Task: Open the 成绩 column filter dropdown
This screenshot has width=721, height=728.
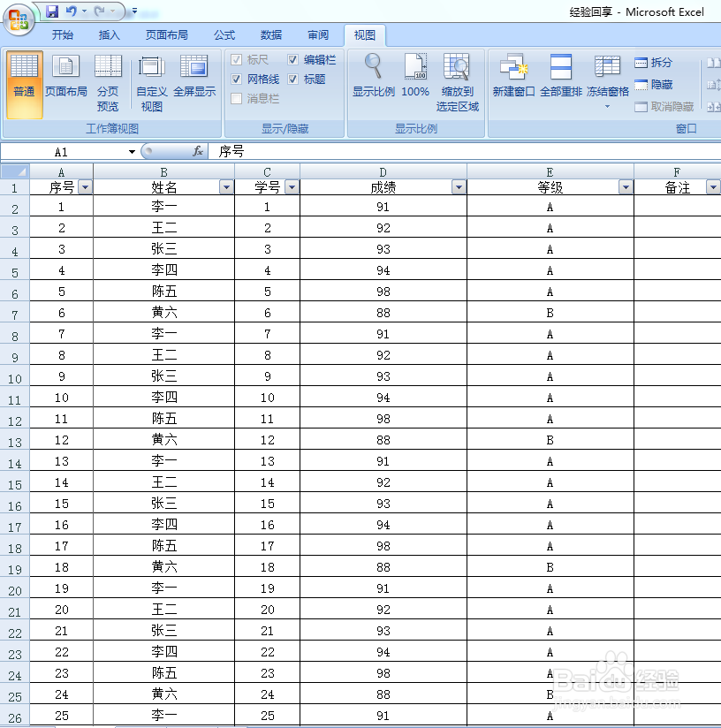Action: (x=459, y=187)
